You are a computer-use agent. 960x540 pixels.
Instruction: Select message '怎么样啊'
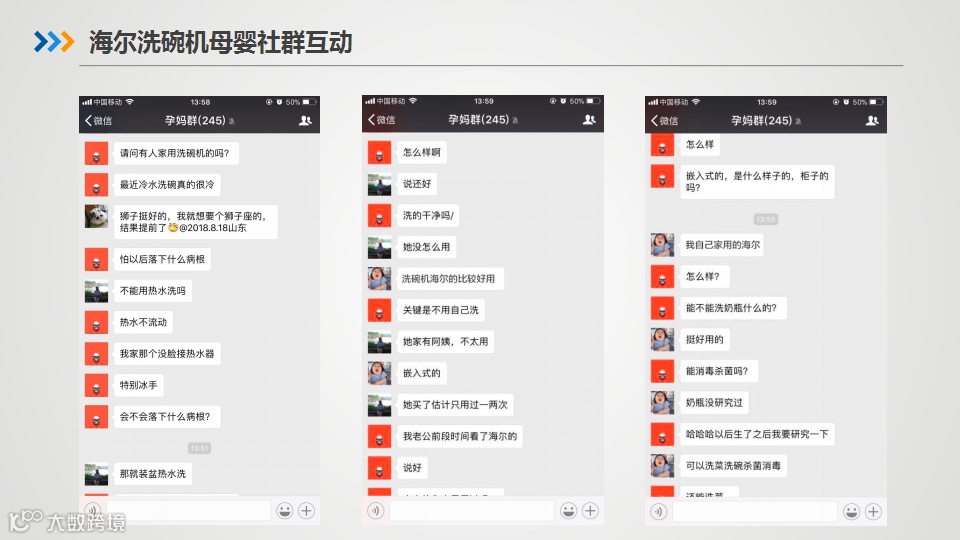coord(422,152)
